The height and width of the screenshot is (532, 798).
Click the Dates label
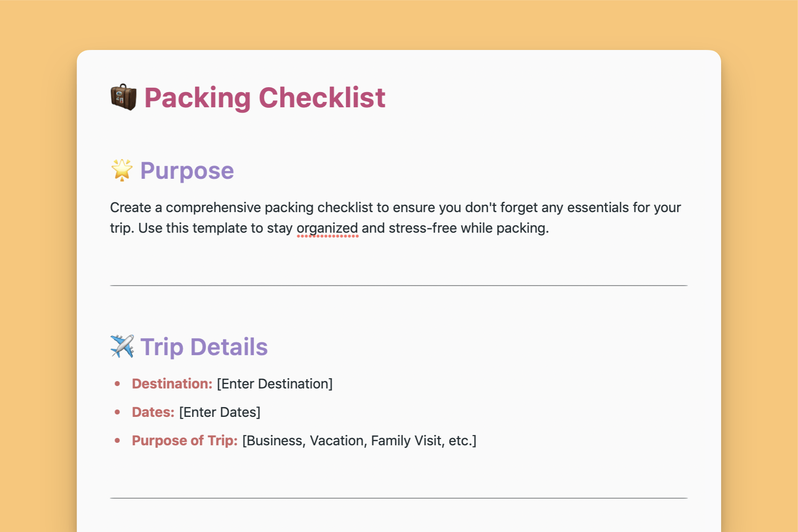pos(153,412)
